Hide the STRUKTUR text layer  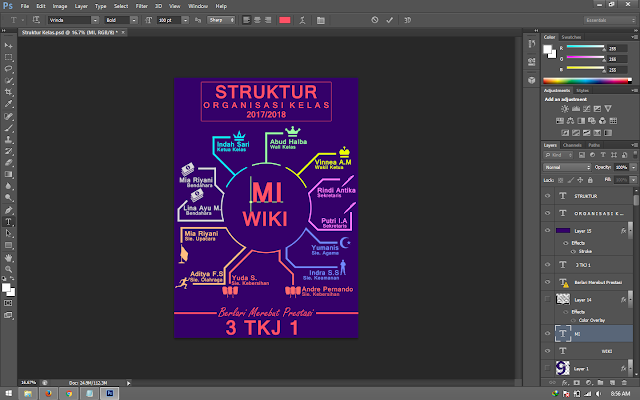(x=546, y=197)
